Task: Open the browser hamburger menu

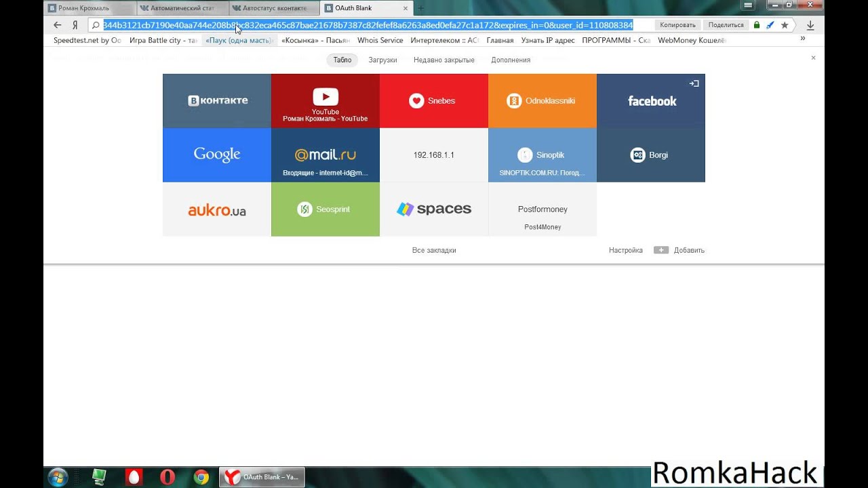Action: click(748, 5)
